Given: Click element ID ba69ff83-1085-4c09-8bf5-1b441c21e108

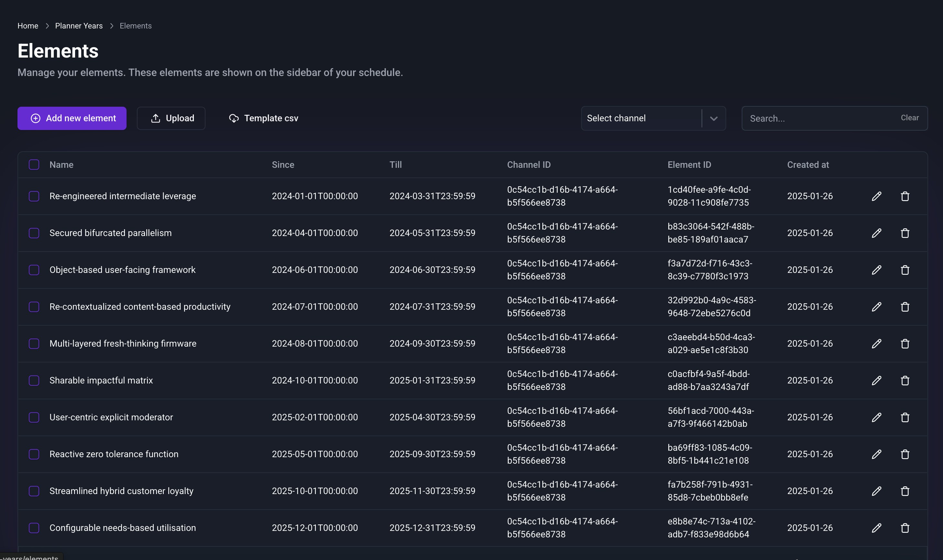Looking at the screenshot, I should [x=710, y=454].
